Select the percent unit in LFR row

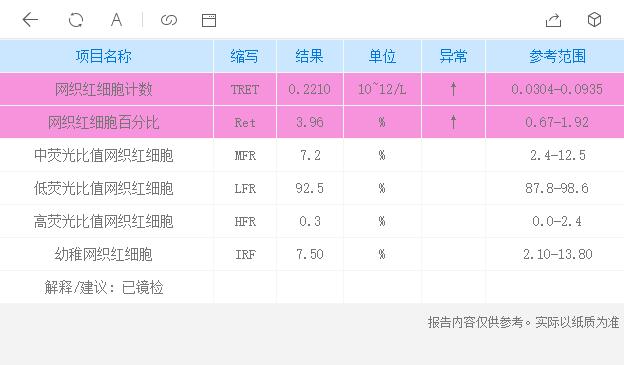[x=382, y=188]
